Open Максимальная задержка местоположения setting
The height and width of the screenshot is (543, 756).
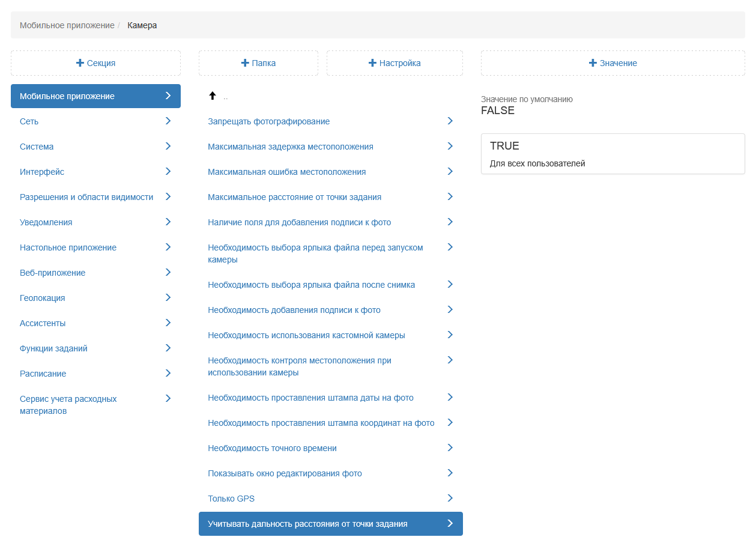click(291, 147)
